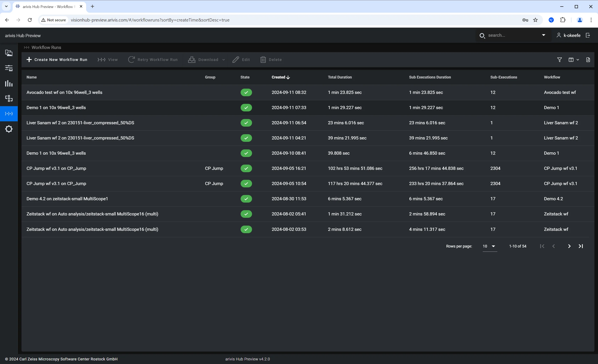Bookmark the page with the star icon
The height and width of the screenshot is (364, 598).
pyautogui.click(x=535, y=20)
